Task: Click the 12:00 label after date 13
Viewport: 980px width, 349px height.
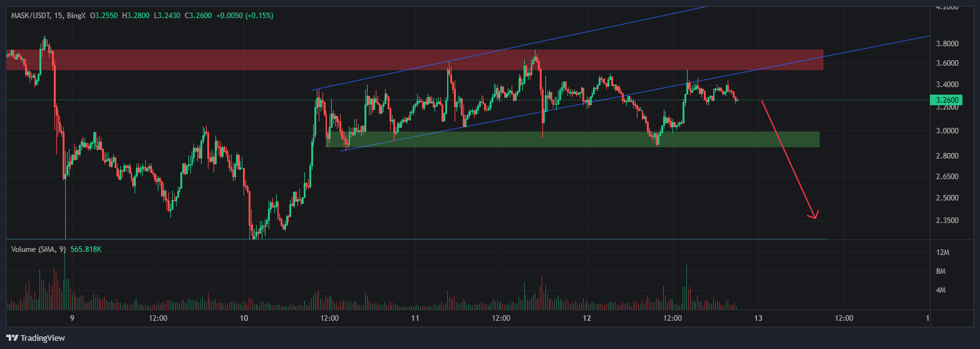Action: 843,318
